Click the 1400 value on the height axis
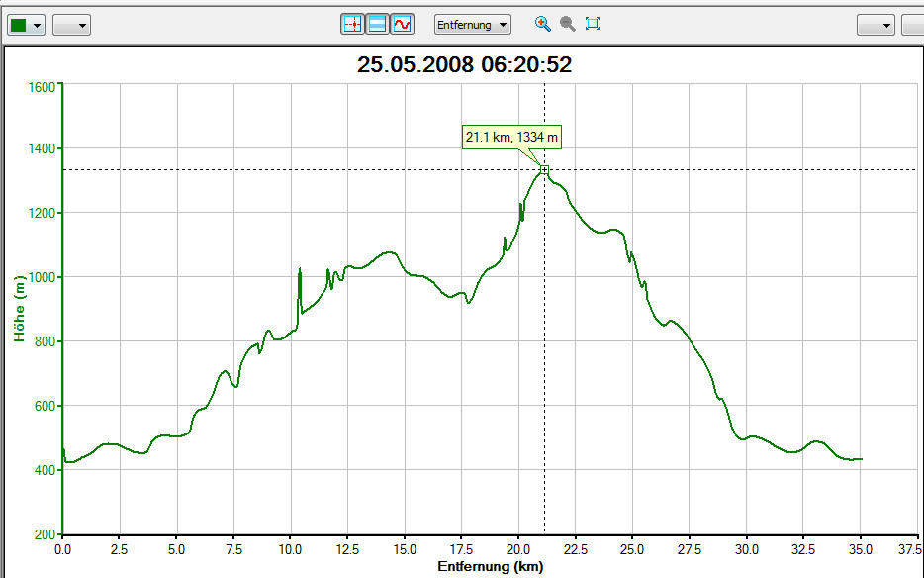This screenshot has width=924, height=578. (x=42, y=148)
